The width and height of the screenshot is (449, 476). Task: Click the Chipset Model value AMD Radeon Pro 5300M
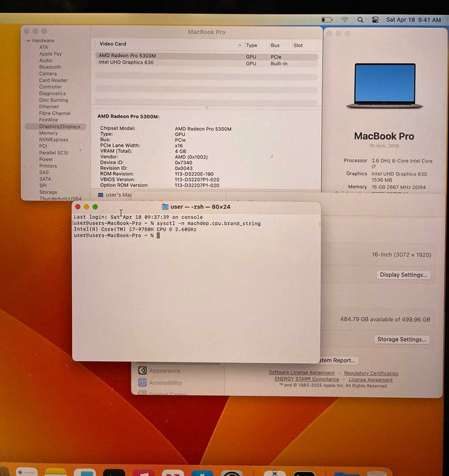point(203,129)
